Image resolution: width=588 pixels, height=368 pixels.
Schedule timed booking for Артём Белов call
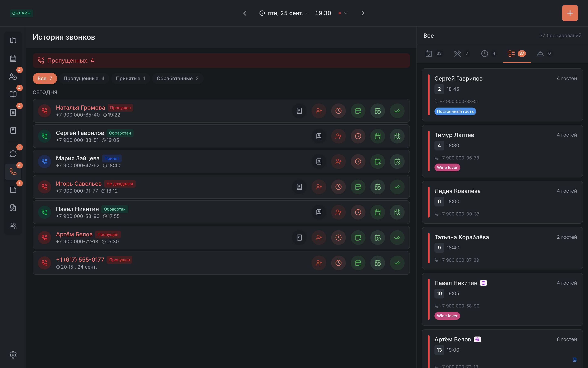(x=378, y=238)
